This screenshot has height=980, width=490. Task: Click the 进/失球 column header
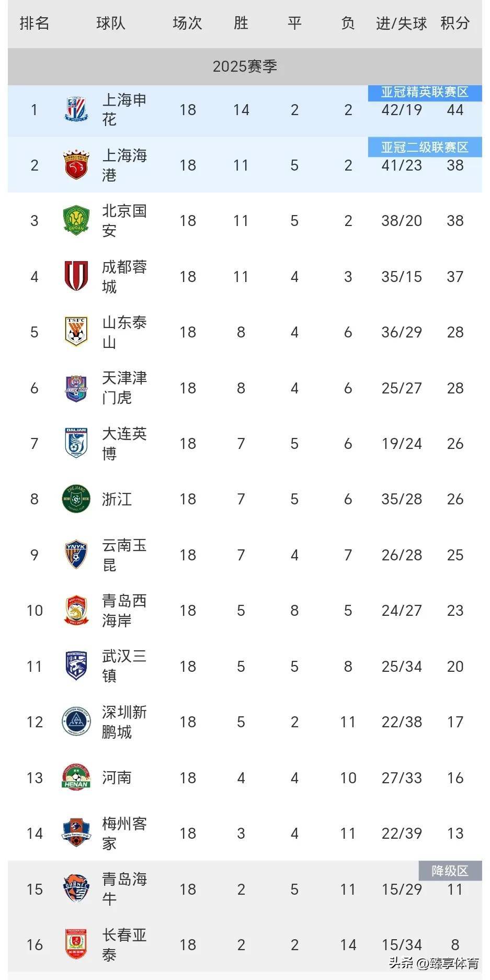(401, 24)
